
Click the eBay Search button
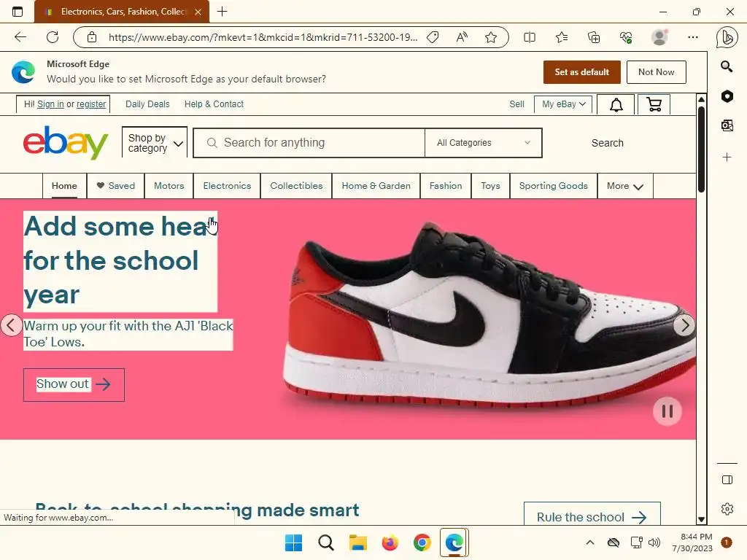608,143
